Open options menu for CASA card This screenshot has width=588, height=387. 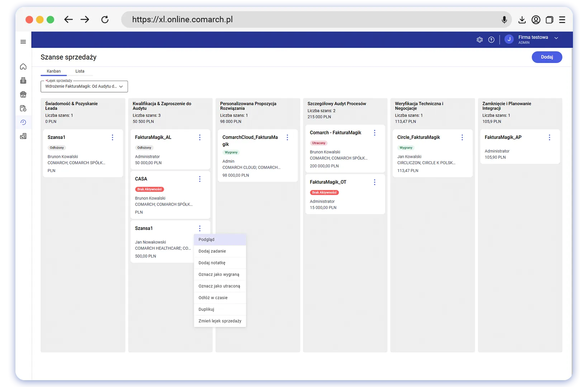tap(200, 179)
